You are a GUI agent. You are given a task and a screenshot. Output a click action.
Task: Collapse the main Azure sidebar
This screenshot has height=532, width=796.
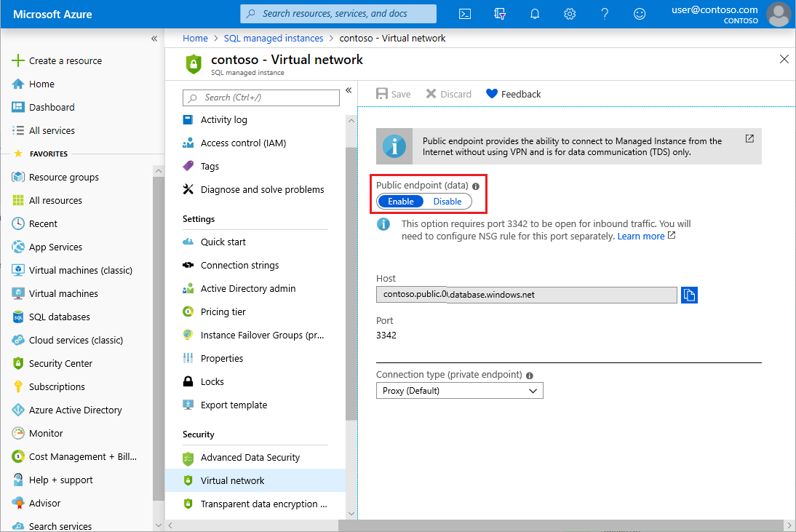154,39
